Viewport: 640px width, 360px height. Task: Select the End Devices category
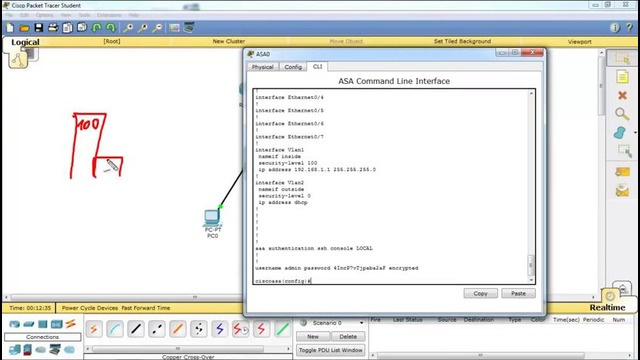tap(15, 350)
